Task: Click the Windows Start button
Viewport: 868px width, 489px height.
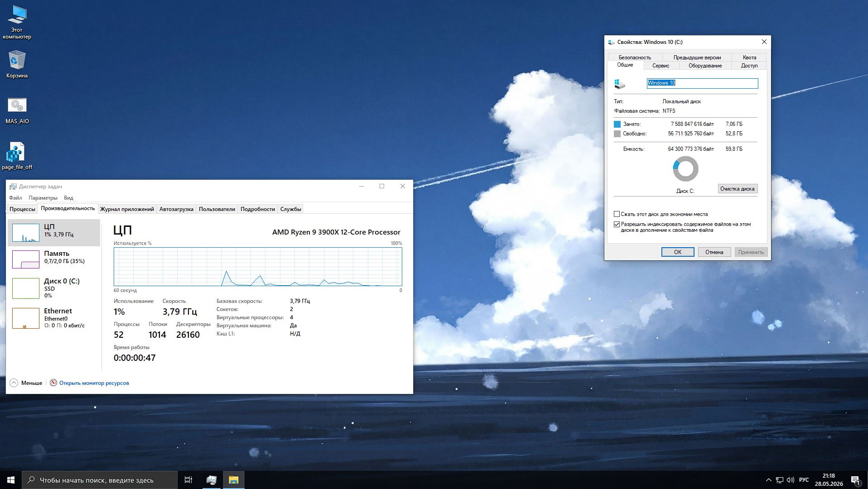Action: click(x=11, y=480)
